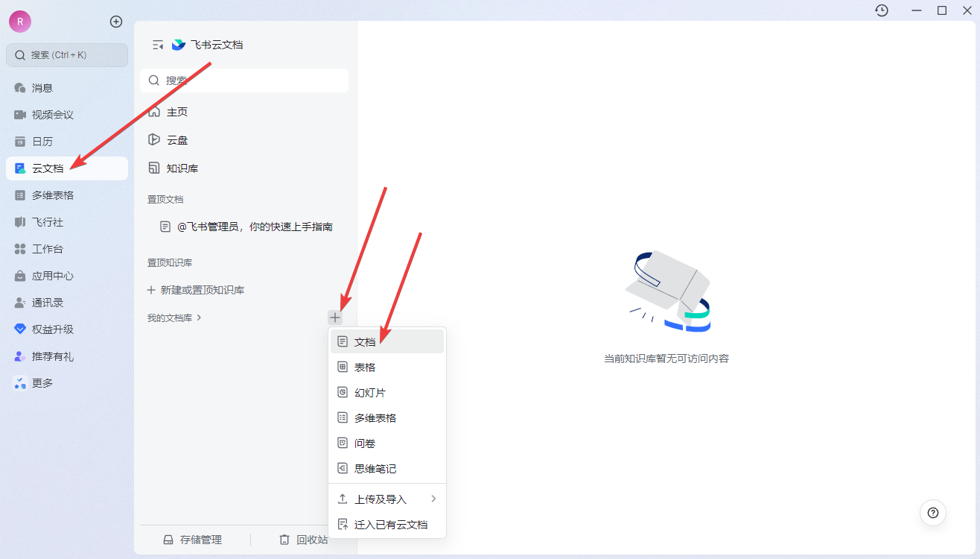Open the history clock icon top right
980x559 pixels.
(881, 10)
